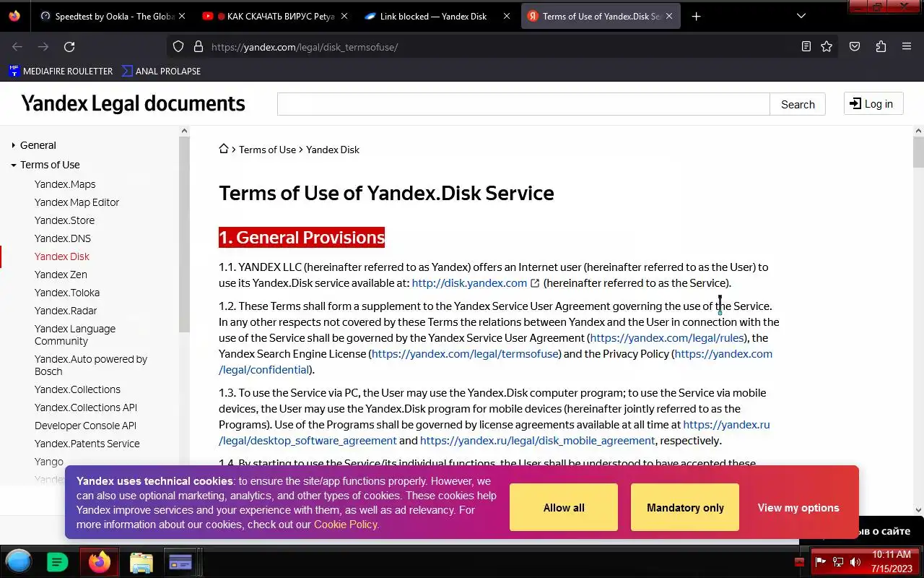The width and height of the screenshot is (924, 578).
Task: Click the Firefox taskbar icon
Action: pos(100,561)
